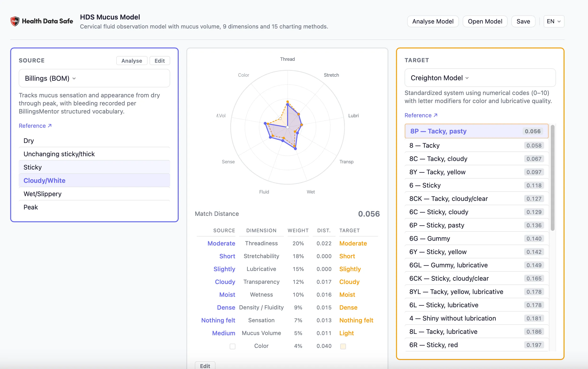Click the Analyse Model button

433,21
